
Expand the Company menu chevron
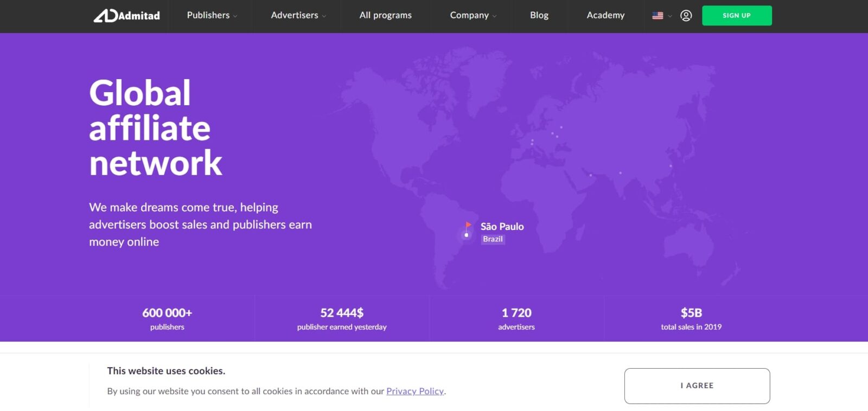tap(494, 16)
